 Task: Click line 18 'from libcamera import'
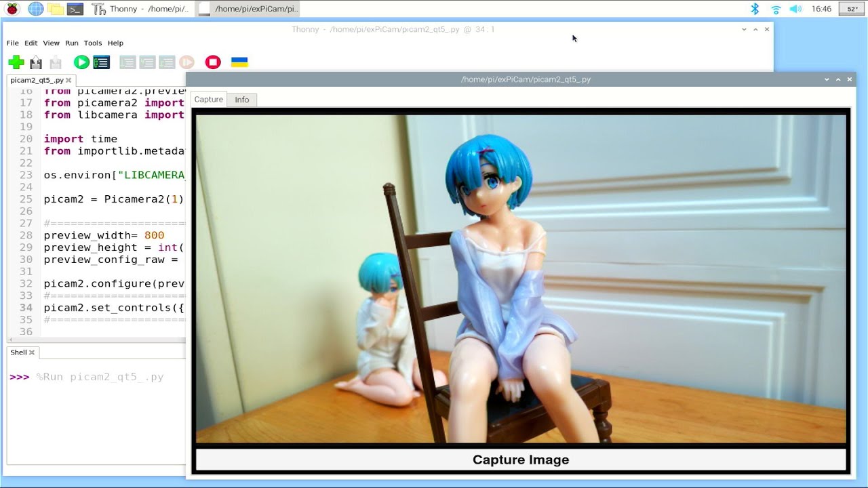point(115,115)
